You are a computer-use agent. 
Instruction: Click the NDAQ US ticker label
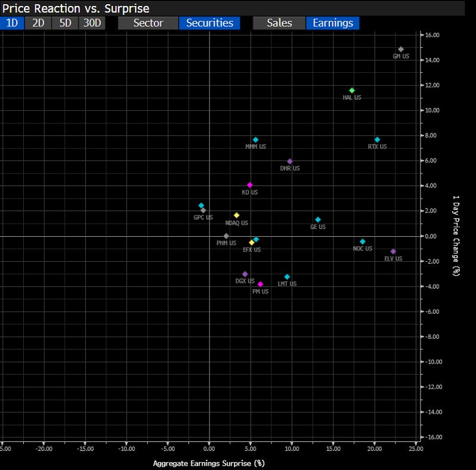(236, 223)
